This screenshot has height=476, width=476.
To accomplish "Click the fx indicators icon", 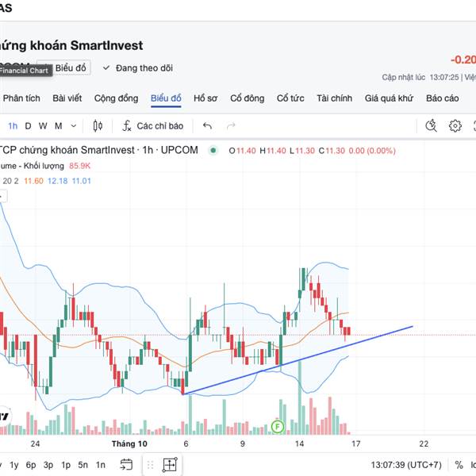I will point(126,125).
